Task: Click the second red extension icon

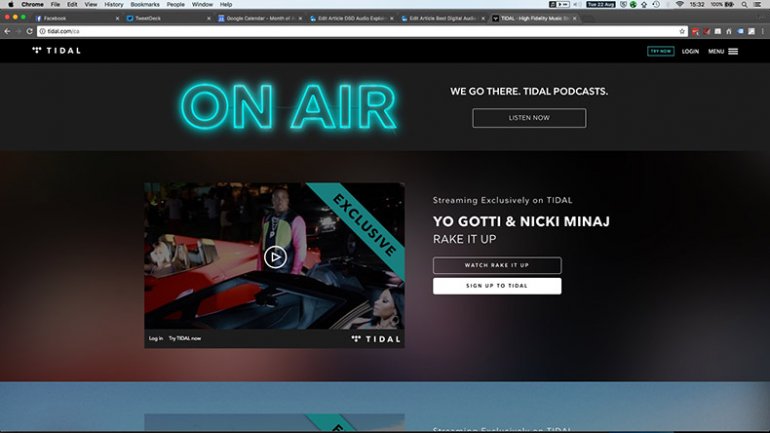Action: point(707,31)
